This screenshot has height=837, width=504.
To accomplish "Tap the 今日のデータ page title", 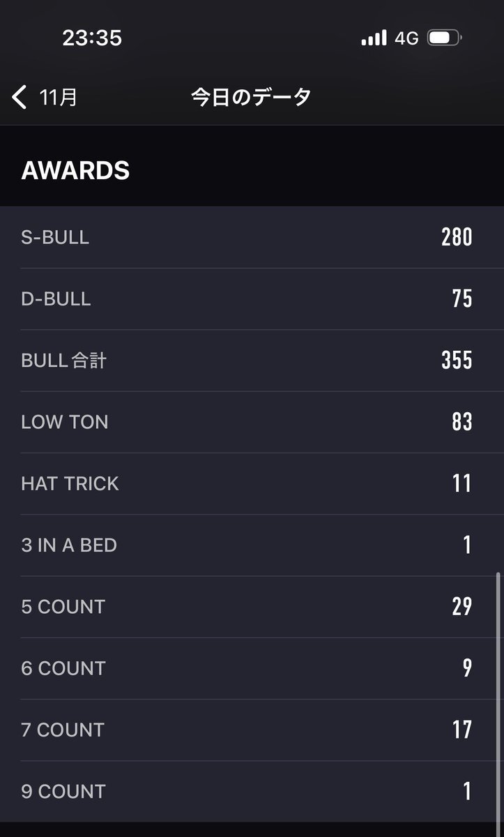I will tap(251, 97).
